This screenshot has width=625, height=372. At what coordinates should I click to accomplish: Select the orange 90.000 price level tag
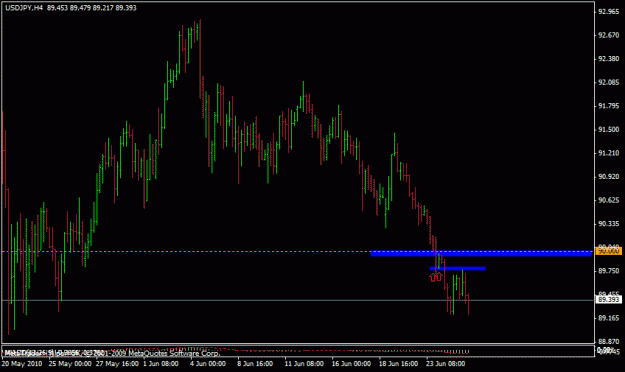[x=608, y=251]
